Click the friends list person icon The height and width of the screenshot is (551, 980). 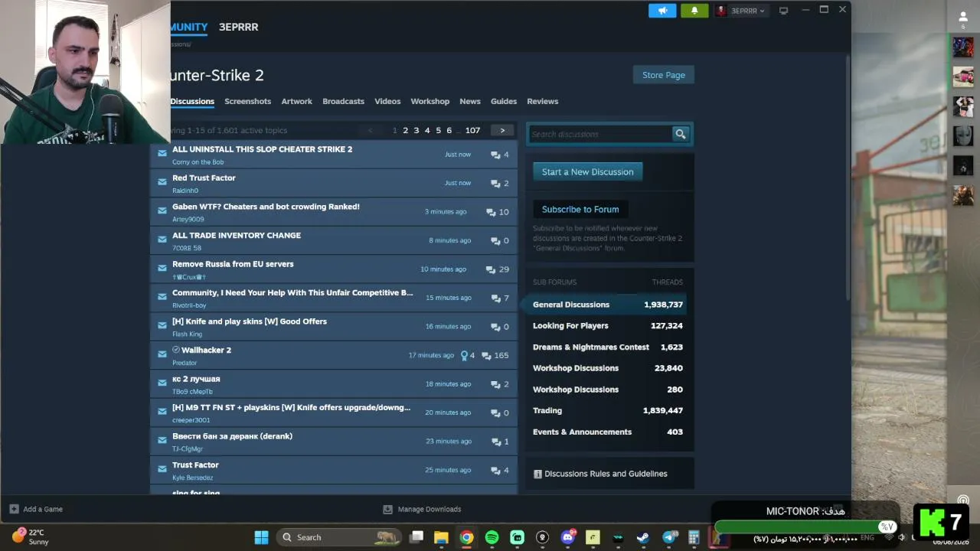tap(963, 17)
